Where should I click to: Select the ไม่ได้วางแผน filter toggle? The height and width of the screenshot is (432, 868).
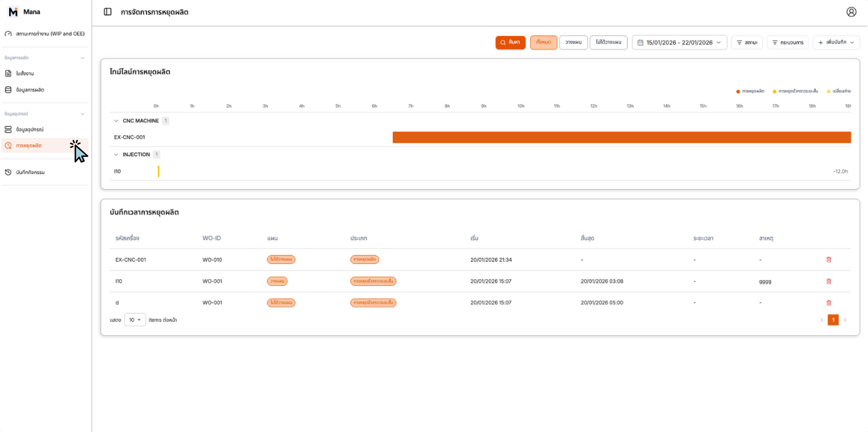[608, 43]
